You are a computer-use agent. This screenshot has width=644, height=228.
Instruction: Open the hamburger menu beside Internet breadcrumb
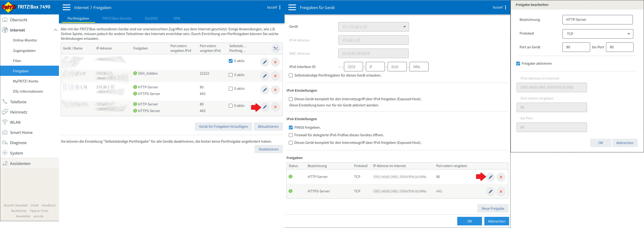[67, 8]
